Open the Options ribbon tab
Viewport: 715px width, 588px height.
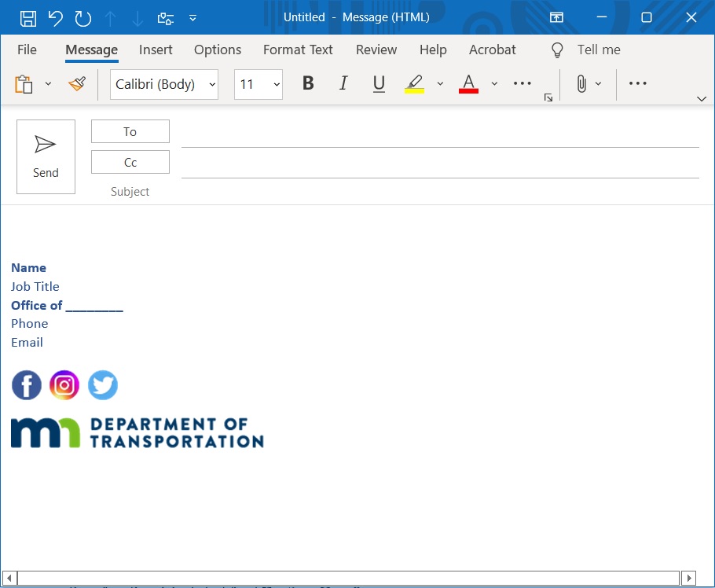click(x=217, y=50)
